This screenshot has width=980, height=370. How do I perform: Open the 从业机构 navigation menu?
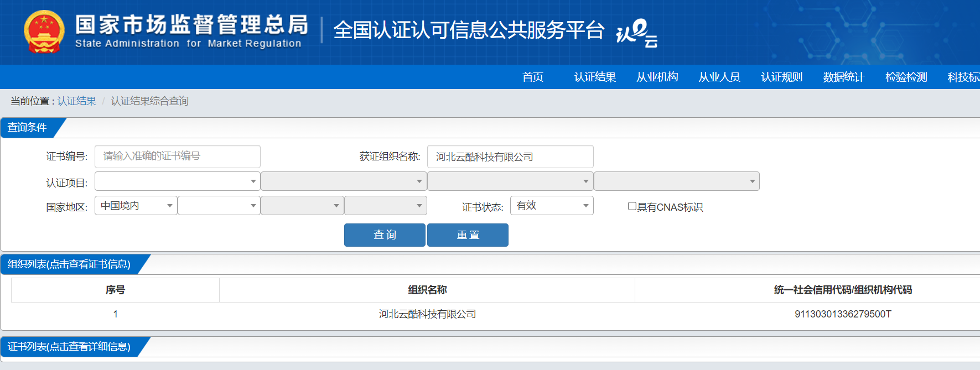coord(657,77)
